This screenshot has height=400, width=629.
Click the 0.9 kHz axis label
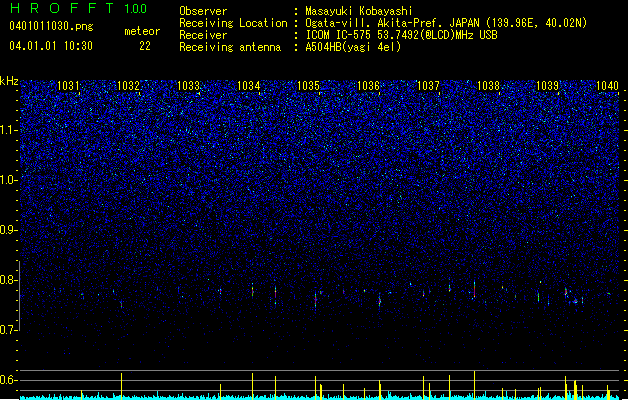[x=8, y=230]
